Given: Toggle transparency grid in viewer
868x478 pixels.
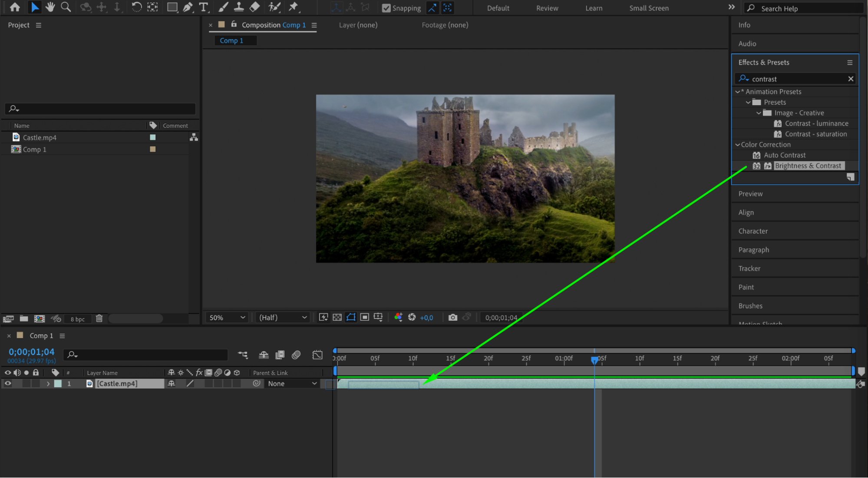Looking at the screenshot, I should (337, 318).
